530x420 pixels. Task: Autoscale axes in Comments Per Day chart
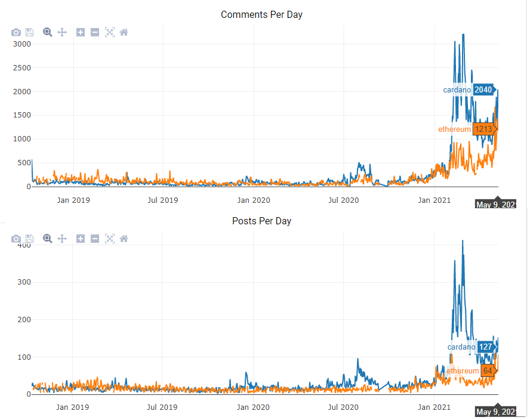[110, 32]
